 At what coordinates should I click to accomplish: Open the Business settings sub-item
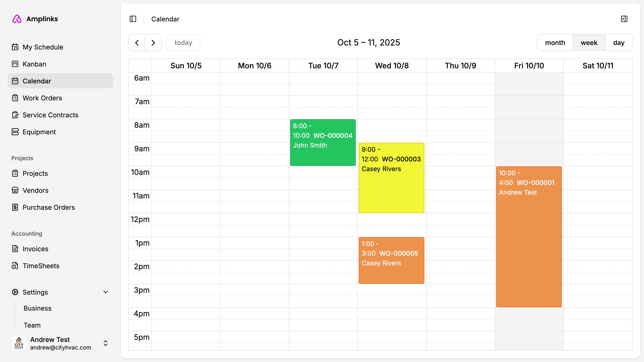tap(37, 308)
